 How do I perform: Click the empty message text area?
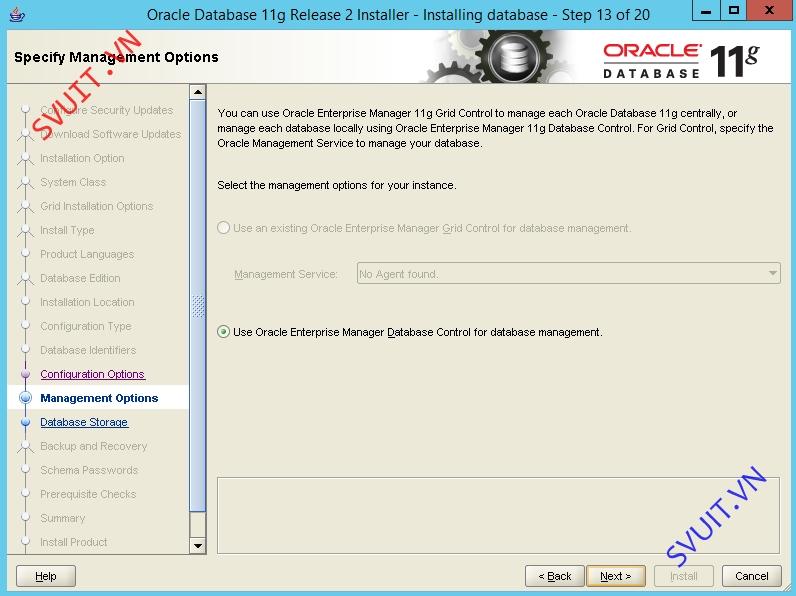[x=498, y=515]
